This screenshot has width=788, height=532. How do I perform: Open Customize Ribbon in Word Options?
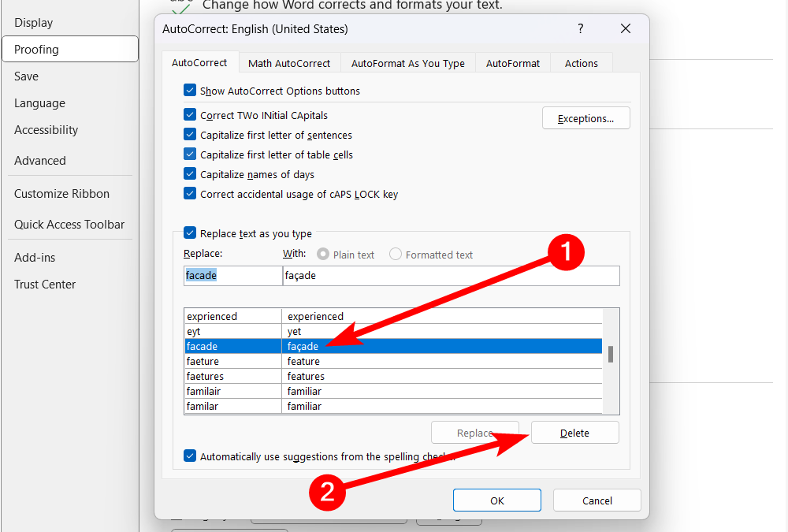(70, 194)
